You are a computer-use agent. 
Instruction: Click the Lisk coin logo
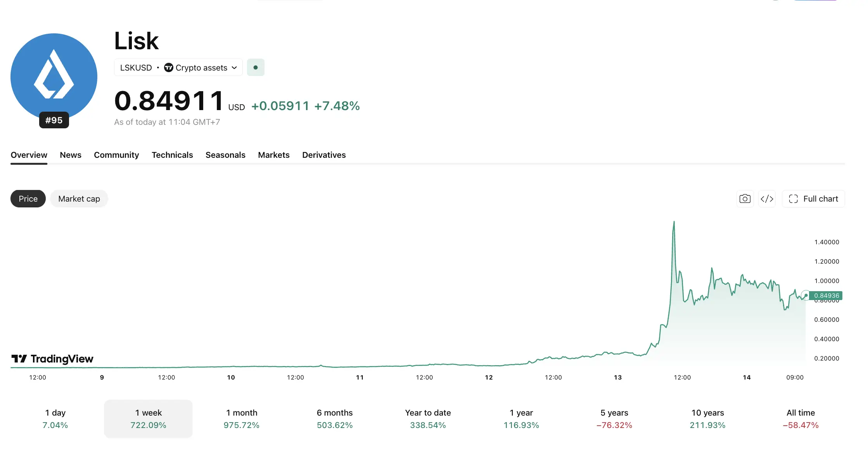point(54,76)
